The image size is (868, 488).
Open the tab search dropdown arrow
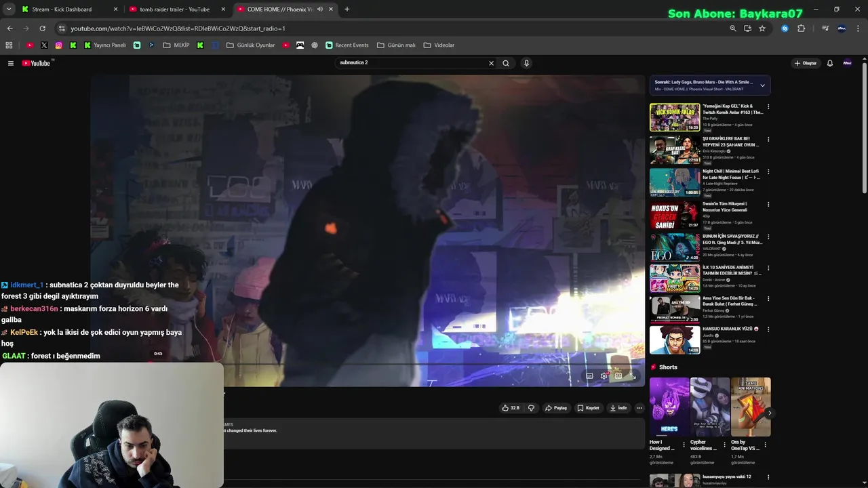9,9
